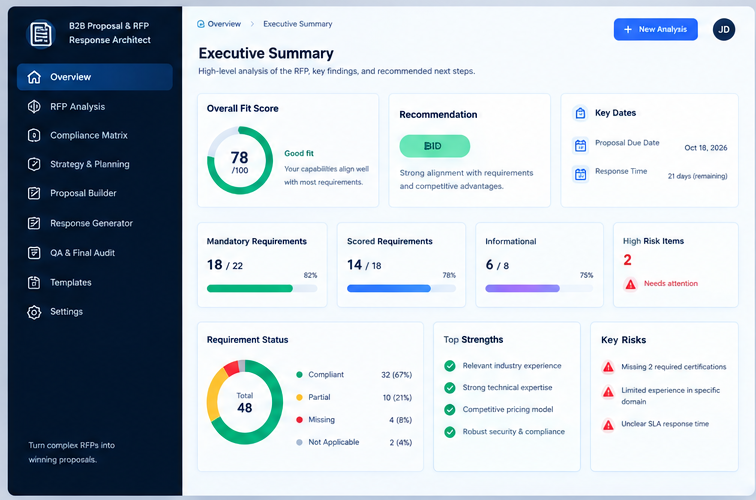This screenshot has height=500, width=756.
Task: Click the "Good fit" label
Action: coord(299,153)
